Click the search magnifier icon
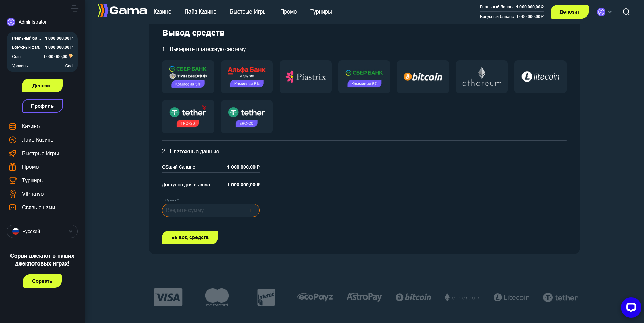The image size is (644, 323). pyautogui.click(x=626, y=12)
